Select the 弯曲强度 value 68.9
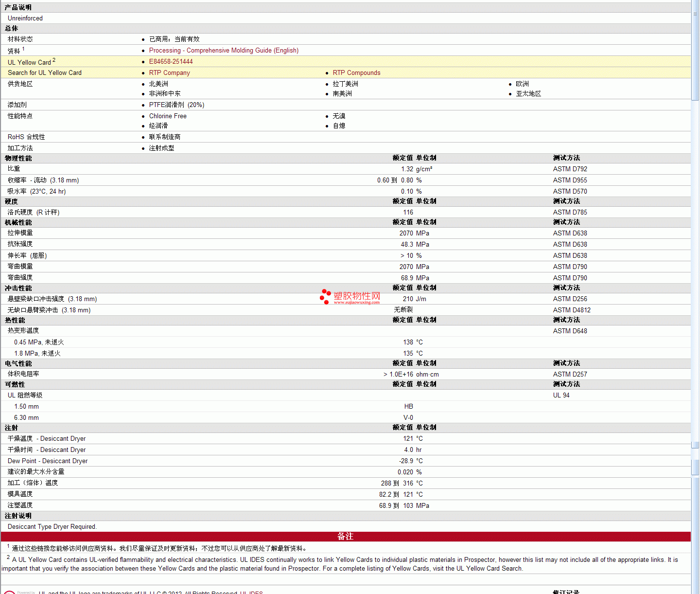The image size is (700, 594). (x=407, y=278)
